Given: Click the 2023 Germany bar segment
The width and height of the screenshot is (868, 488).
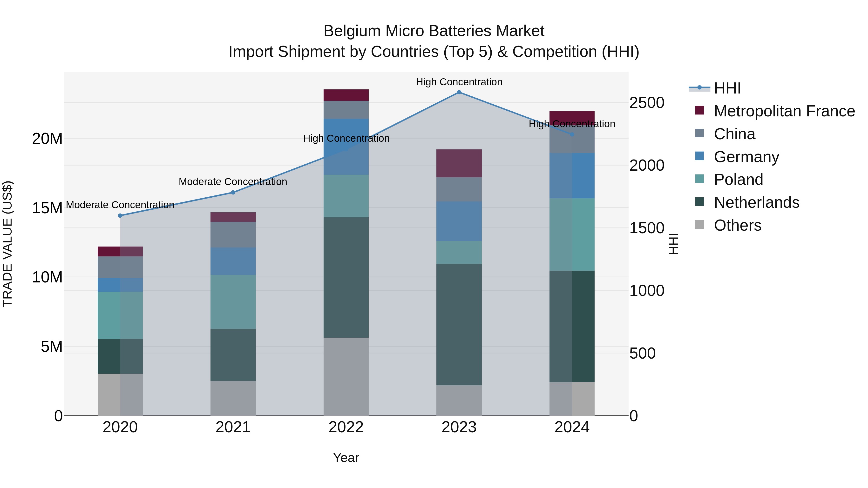Looking at the screenshot, I should click(459, 221).
